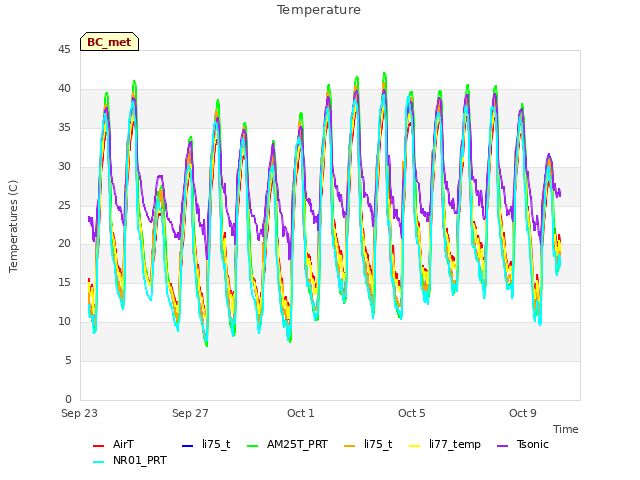Viewport: 640px width, 480px height.
Task: Click the purple Tsonic swatch
Action: click(503, 445)
